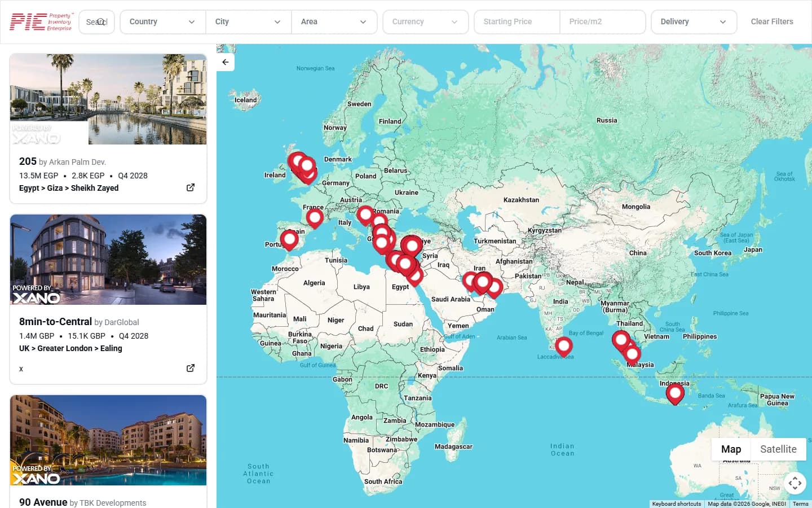
Task: Open the City filter dropdown
Action: click(248, 22)
